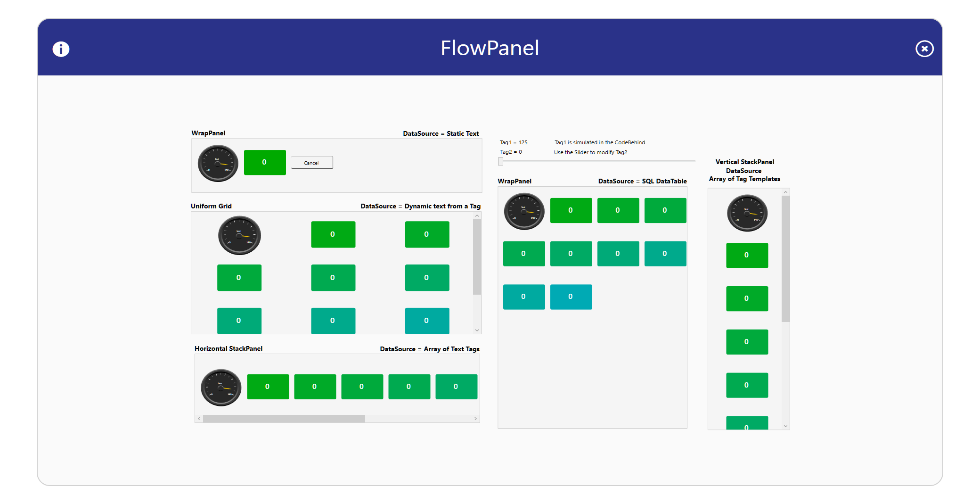This screenshot has height=504, width=980.
Task: Click first green box in Vertical StackPanel
Action: tap(747, 255)
